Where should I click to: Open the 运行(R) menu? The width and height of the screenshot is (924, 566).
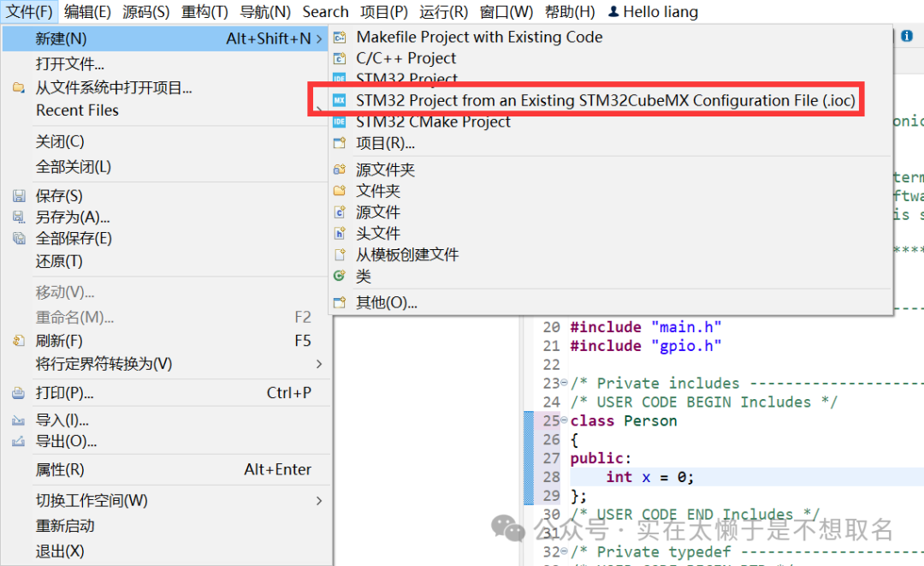pos(444,12)
